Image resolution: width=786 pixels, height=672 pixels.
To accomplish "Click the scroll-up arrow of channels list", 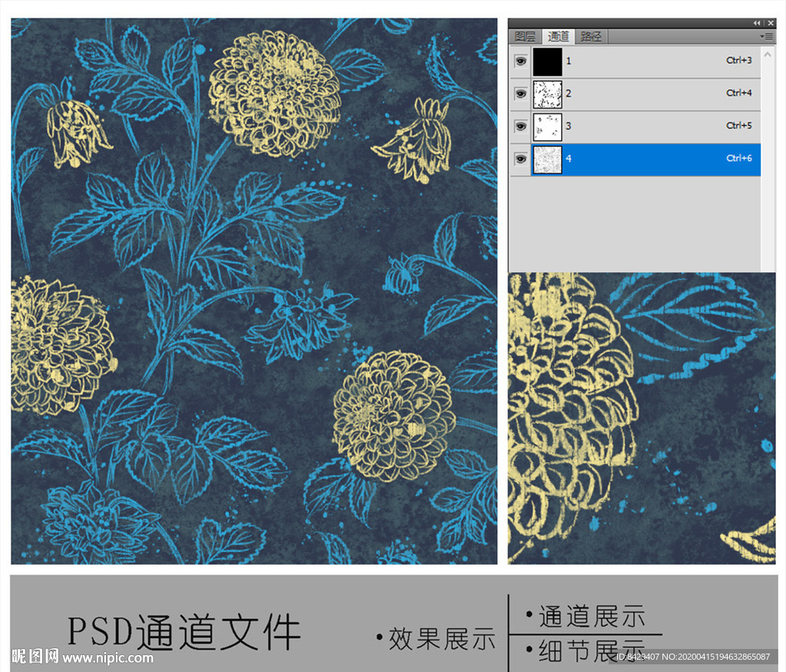I will [x=768, y=54].
